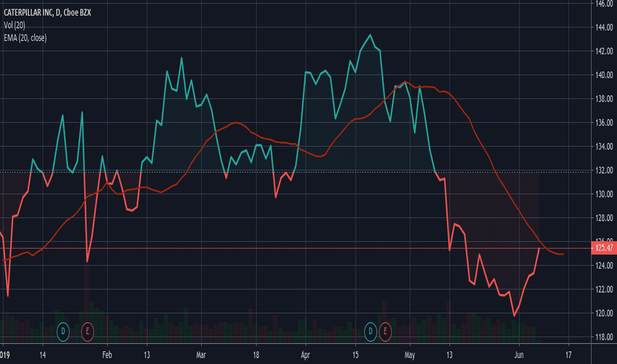The width and height of the screenshot is (617, 364).
Task: Click the 122.00 price axis label
Action: pyautogui.click(x=604, y=289)
